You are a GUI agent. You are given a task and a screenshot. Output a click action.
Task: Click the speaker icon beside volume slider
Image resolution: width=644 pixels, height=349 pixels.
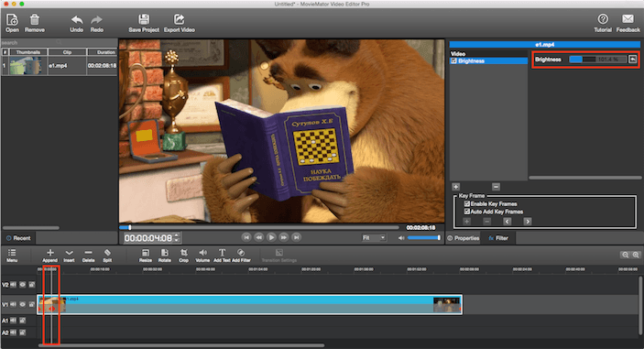tap(401, 238)
